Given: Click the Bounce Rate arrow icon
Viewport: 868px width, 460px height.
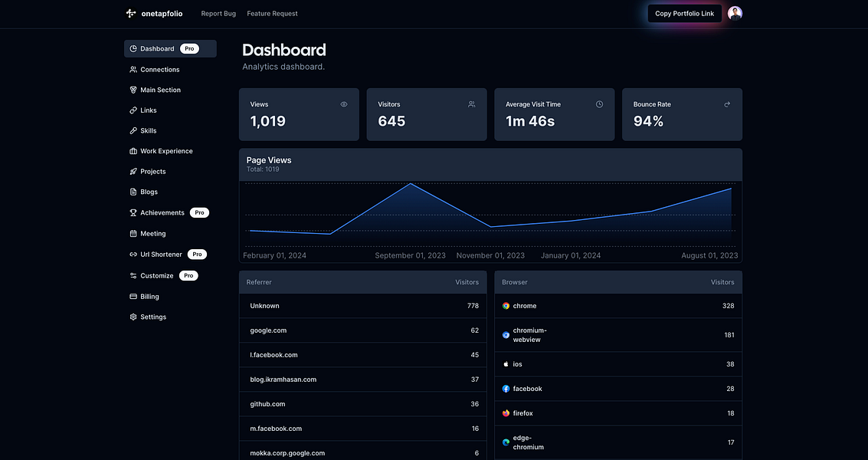Looking at the screenshot, I should [727, 104].
